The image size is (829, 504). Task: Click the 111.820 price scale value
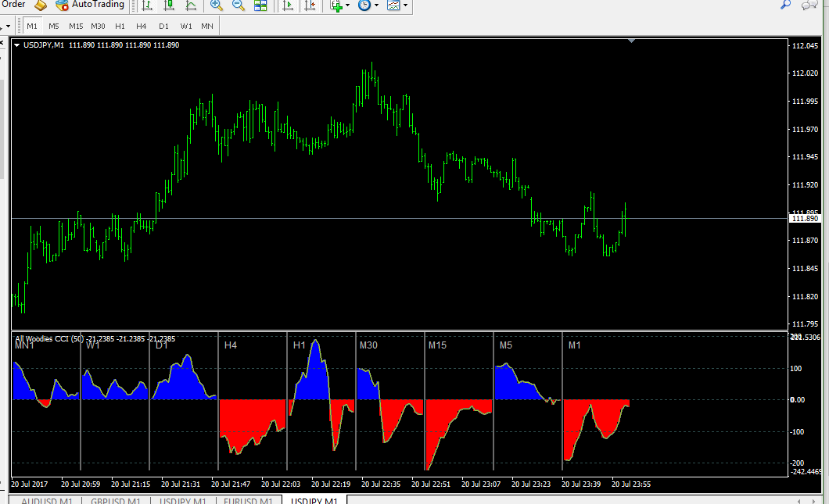(805, 297)
